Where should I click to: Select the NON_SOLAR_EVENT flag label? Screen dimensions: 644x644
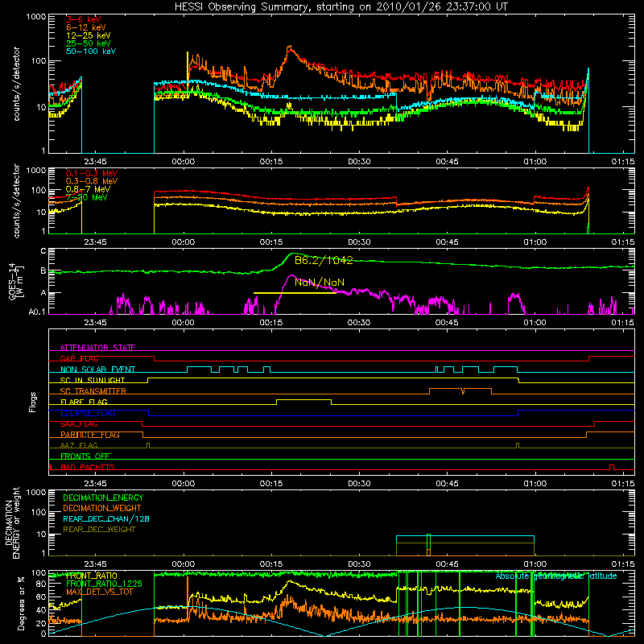(x=97, y=369)
